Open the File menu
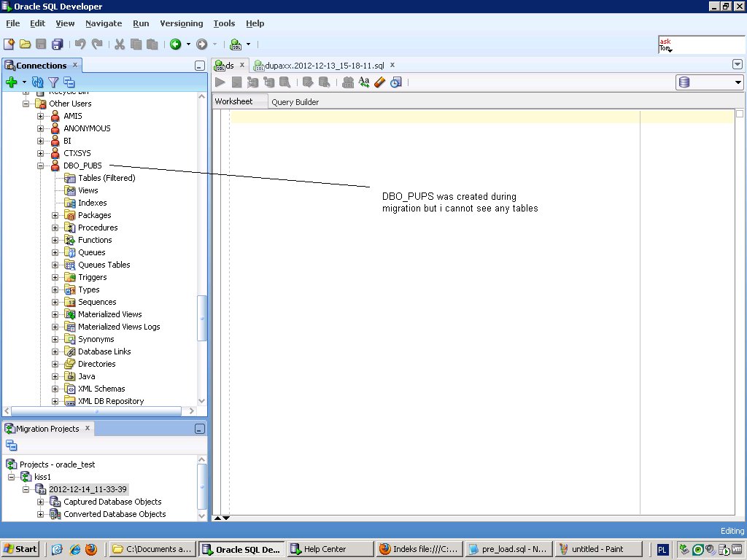Viewport: 747px width, 560px height. [x=13, y=23]
